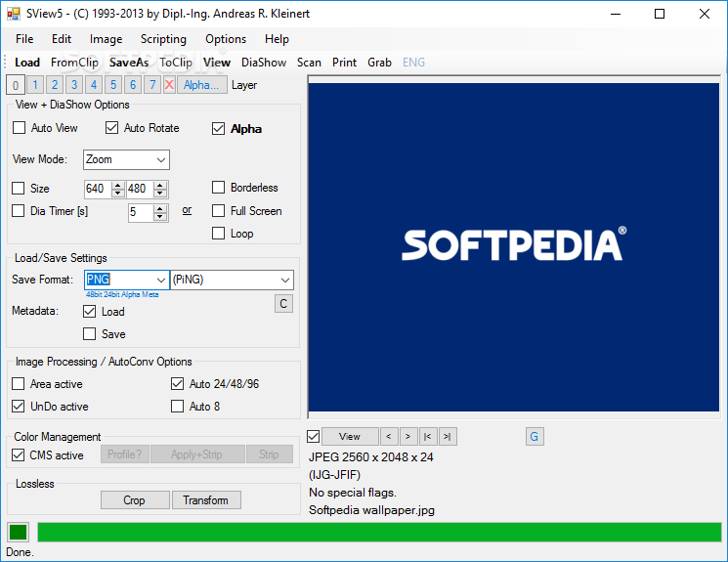
Task: Go to previous image with < button
Action: coord(389,437)
